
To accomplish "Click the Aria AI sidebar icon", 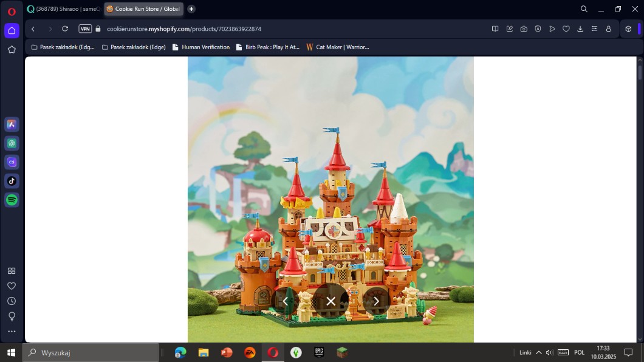I will point(12,125).
